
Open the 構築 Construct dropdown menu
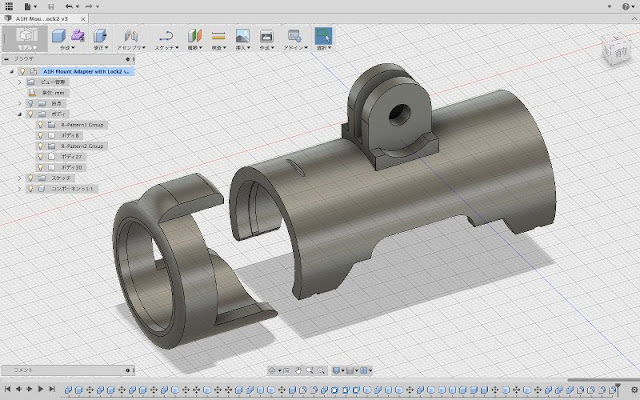point(195,48)
